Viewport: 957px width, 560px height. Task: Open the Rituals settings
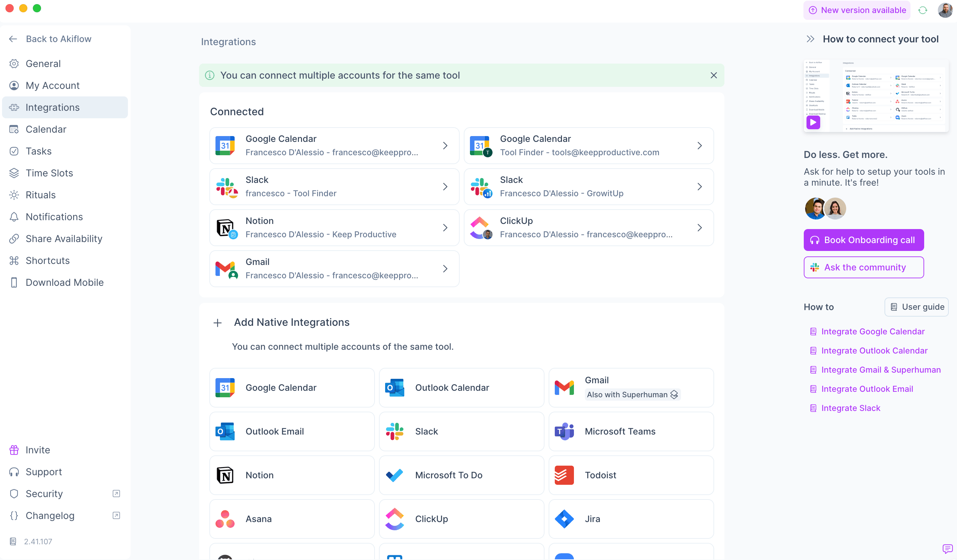[41, 195]
